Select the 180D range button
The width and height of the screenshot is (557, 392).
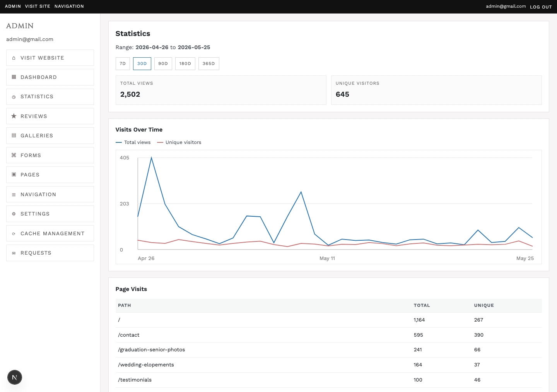click(x=185, y=63)
